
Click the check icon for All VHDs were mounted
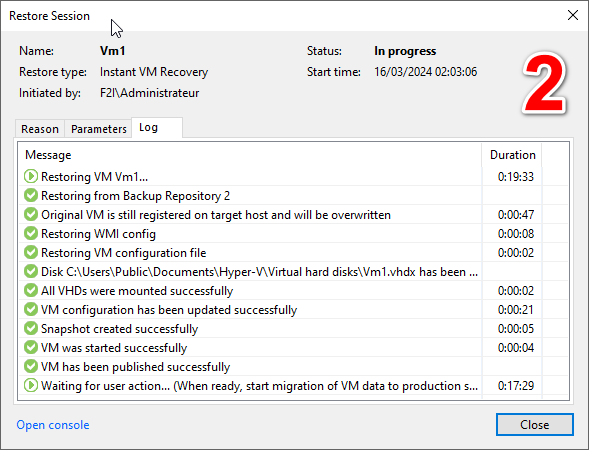click(31, 290)
